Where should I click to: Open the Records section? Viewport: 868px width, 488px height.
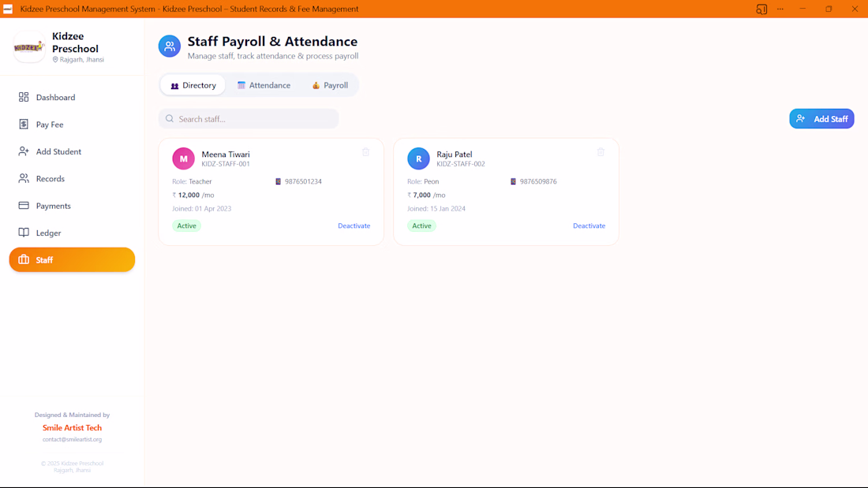pyautogui.click(x=72, y=179)
